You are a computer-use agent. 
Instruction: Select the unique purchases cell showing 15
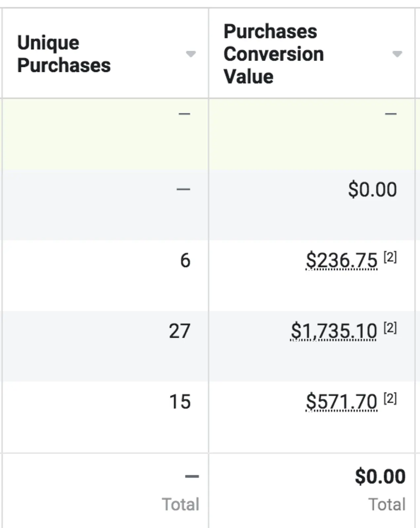(x=180, y=402)
